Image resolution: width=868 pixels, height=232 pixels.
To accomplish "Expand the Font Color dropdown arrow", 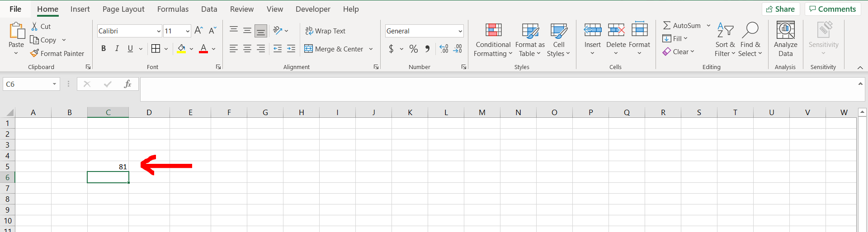I will pyautogui.click(x=214, y=49).
